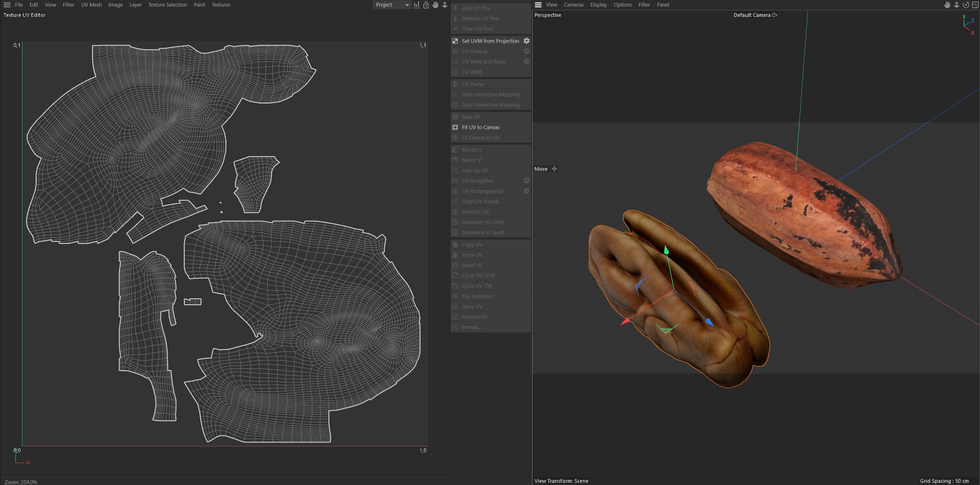Toggle the UV editor lock icon
This screenshot has width=980, height=485.
pos(426,5)
